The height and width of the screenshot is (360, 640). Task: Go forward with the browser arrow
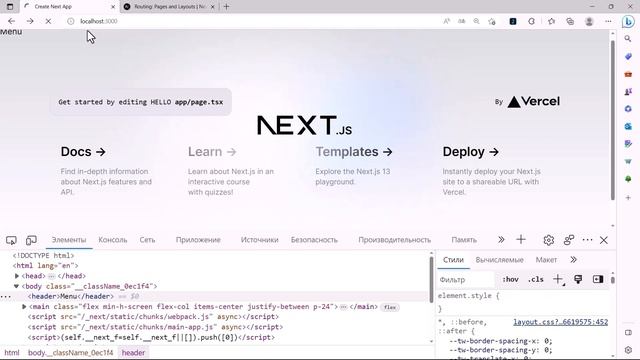(x=30, y=21)
